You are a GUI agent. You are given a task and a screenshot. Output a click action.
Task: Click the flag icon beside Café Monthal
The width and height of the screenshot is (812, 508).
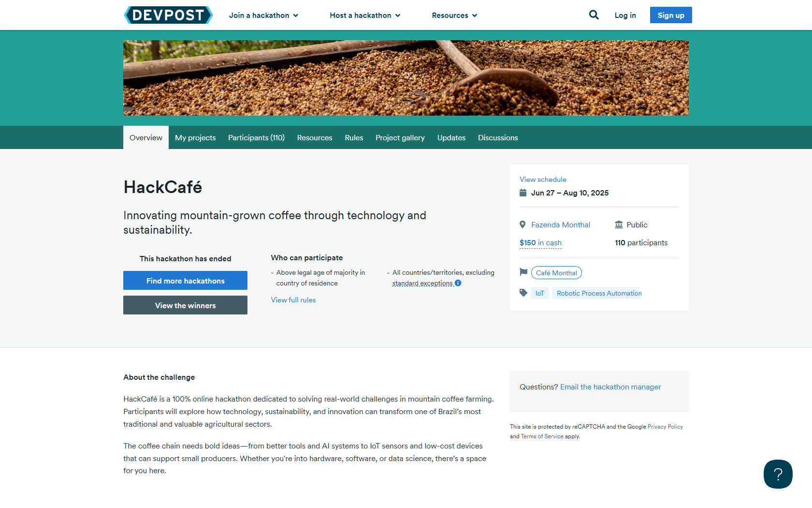[523, 272]
